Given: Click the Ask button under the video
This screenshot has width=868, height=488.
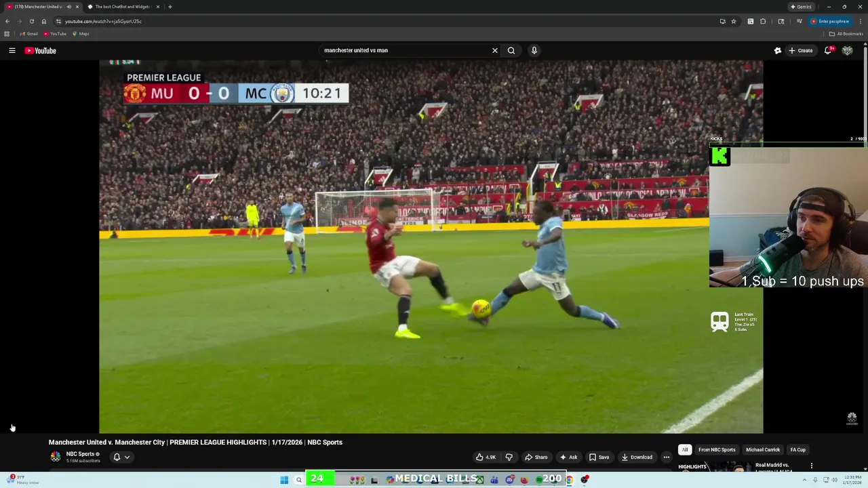Looking at the screenshot, I should pos(568,457).
